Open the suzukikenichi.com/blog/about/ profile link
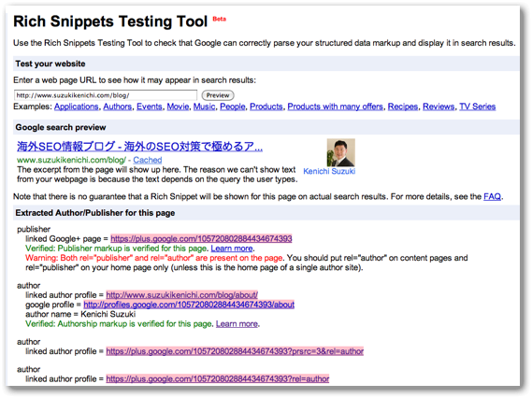The image size is (532, 398). click(x=182, y=295)
